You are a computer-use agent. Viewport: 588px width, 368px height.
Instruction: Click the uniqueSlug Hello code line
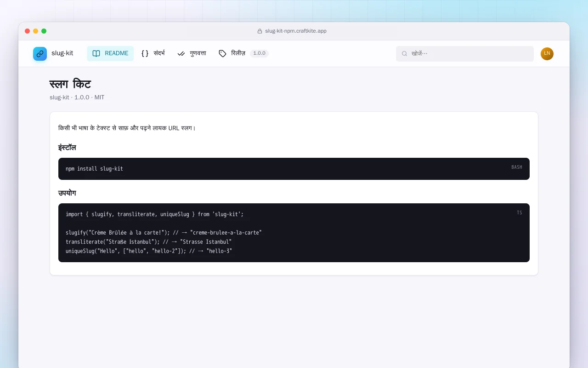click(x=149, y=251)
